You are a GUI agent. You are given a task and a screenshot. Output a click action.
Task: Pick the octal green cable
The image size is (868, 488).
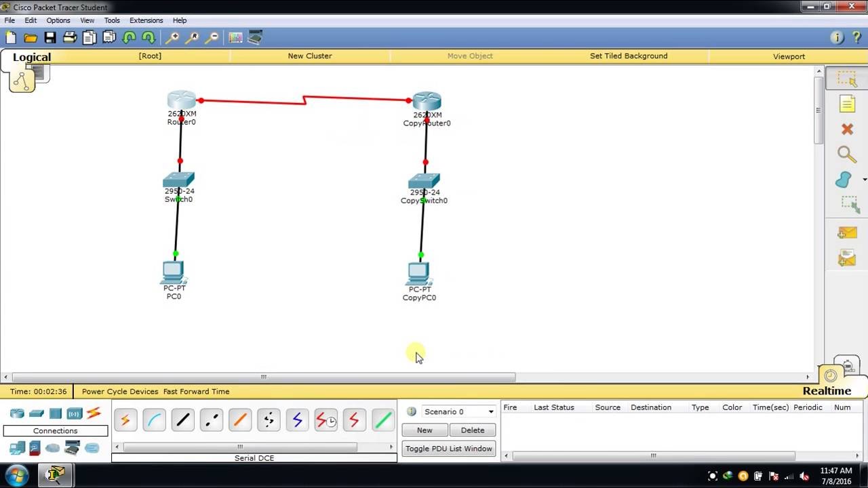pyautogui.click(x=382, y=421)
